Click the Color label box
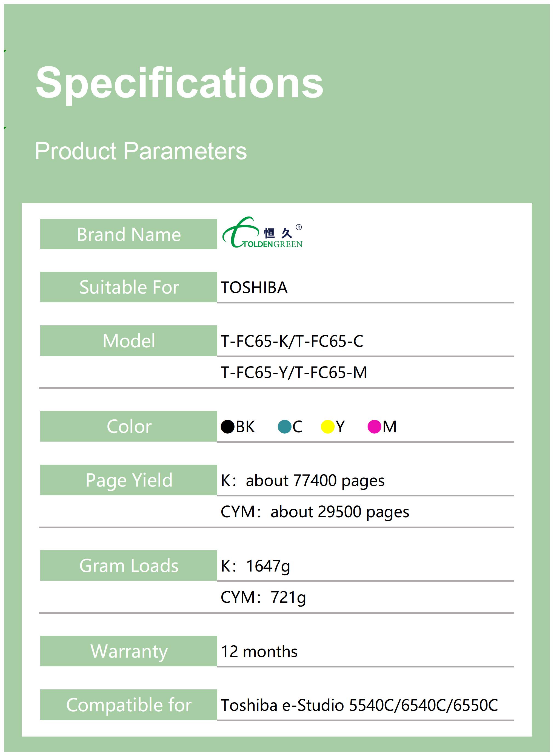554x756 pixels. point(128,426)
